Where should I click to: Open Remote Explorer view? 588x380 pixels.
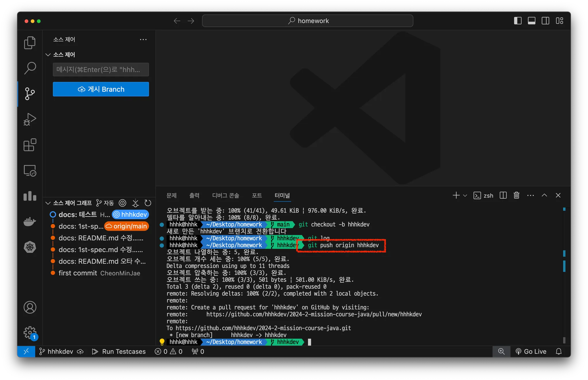pos(30,171)
